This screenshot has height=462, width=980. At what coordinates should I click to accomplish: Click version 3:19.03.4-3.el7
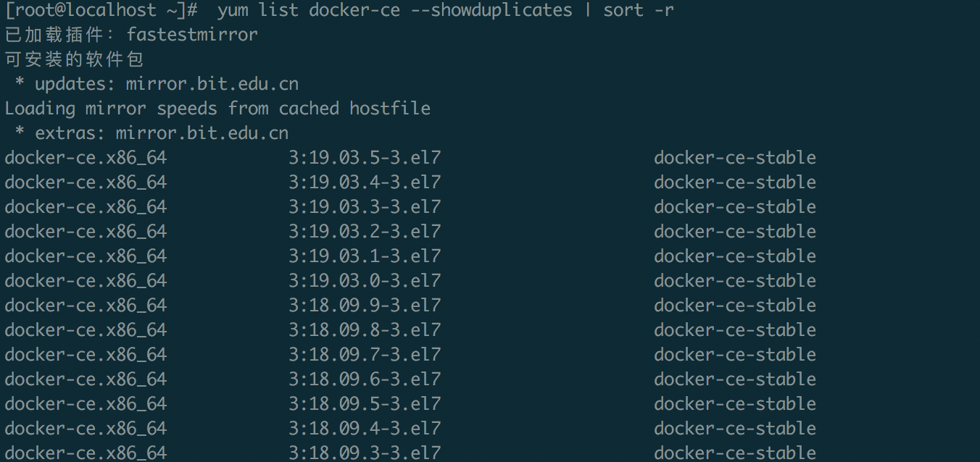365,182
